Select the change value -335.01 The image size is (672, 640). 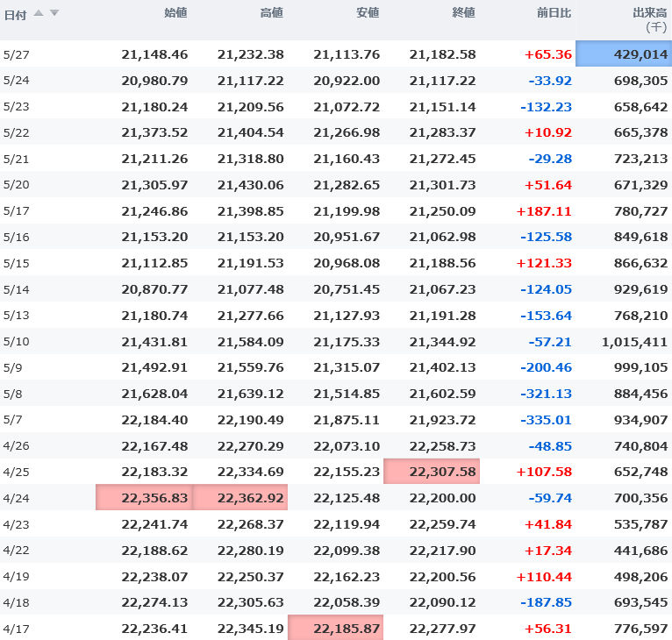click(x=546, y=420)
